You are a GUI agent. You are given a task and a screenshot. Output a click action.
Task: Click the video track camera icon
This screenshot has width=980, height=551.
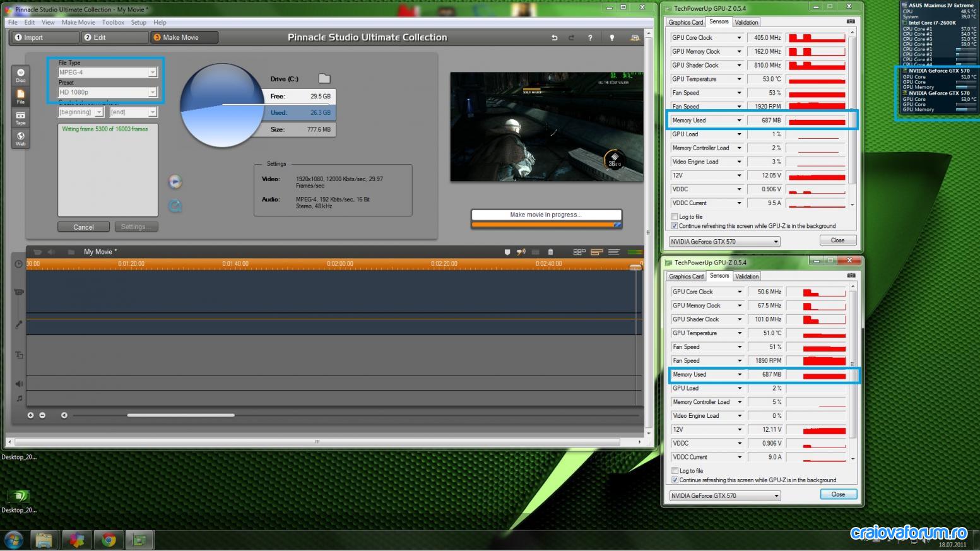pos(19,292)
